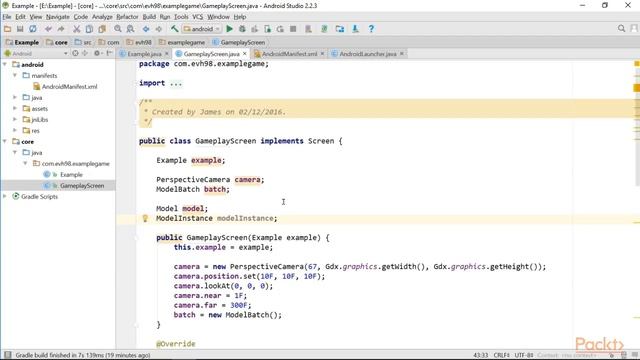Open the android run configuration dropdown
The height and width of the screenshot is (360, 640).
(202, 29)
